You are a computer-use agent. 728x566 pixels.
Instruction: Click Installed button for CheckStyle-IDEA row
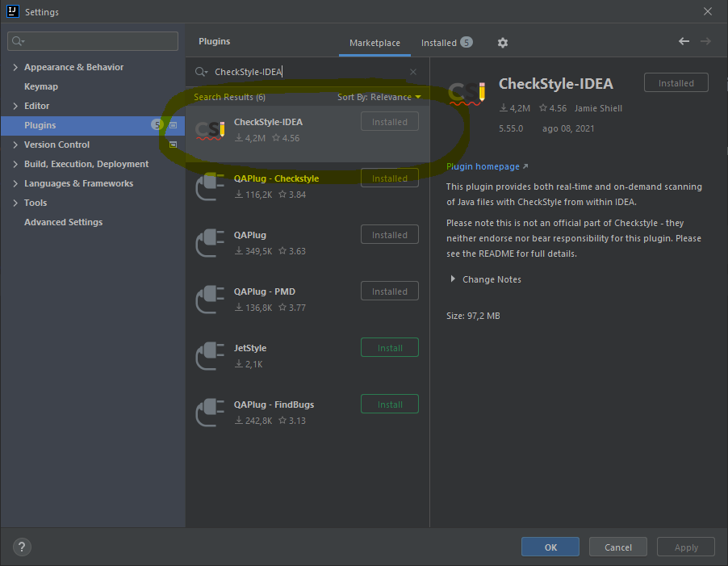click(390, 122)
